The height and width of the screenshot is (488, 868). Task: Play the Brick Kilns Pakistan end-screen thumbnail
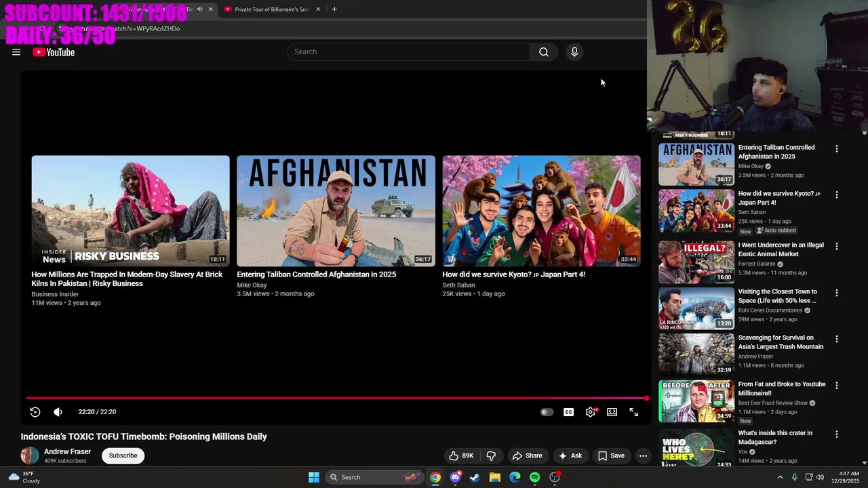[x=130, y=211]
